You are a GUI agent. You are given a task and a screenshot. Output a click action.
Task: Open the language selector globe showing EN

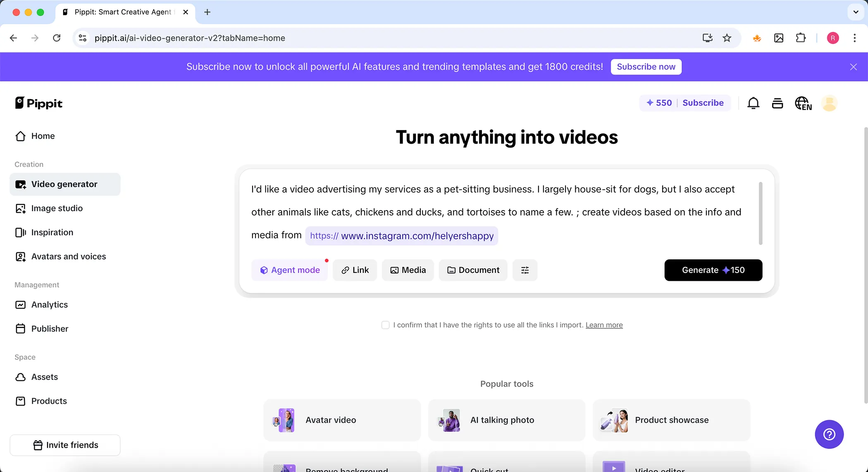click(x=804, y=103)
